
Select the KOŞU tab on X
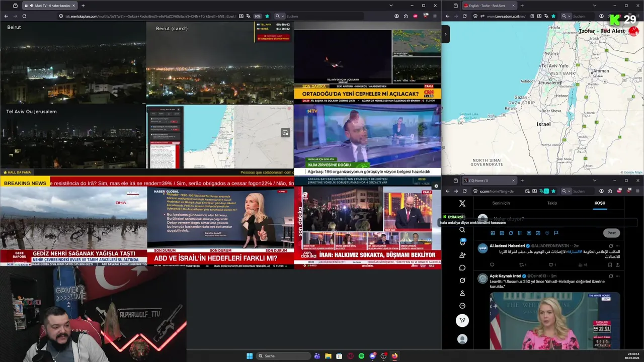(x=600, y=203)
